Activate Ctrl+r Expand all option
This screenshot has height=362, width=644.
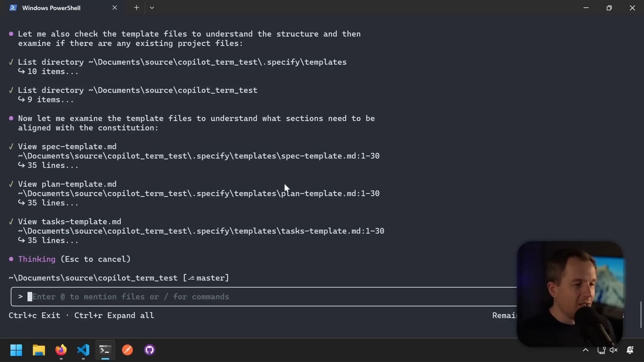(114, 315)
